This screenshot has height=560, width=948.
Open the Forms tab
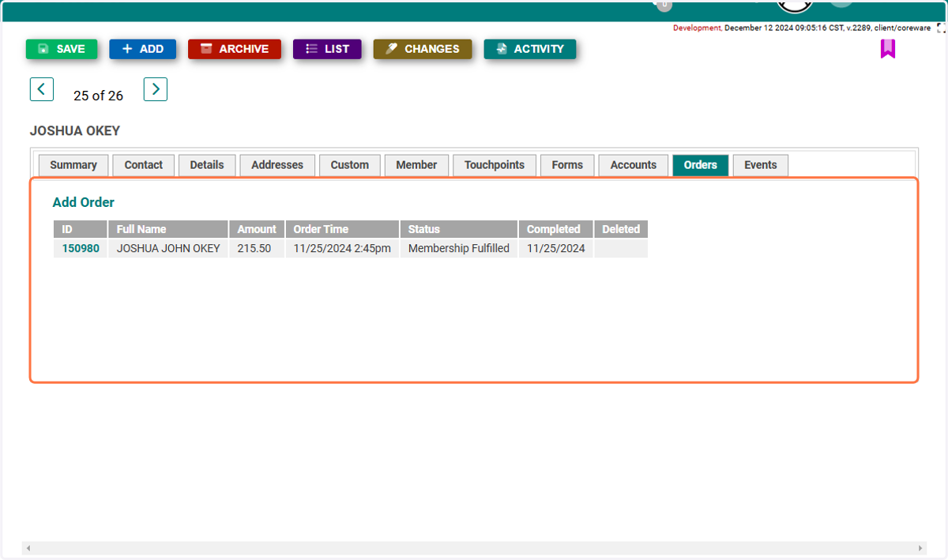coord(567,165)
